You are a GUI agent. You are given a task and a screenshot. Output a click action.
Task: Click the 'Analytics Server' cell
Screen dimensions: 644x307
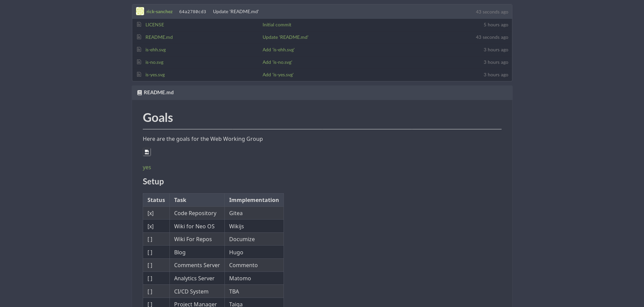click(197, 278)
